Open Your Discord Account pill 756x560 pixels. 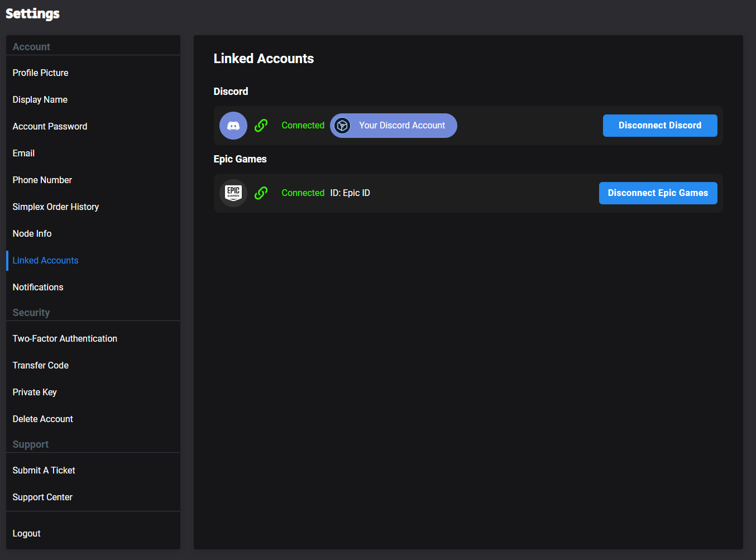[394, 126]
